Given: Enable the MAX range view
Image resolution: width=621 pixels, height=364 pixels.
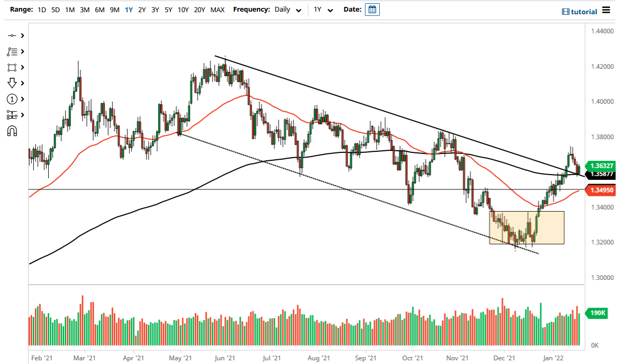Looking at the screenshot, I should coord(217,10).
